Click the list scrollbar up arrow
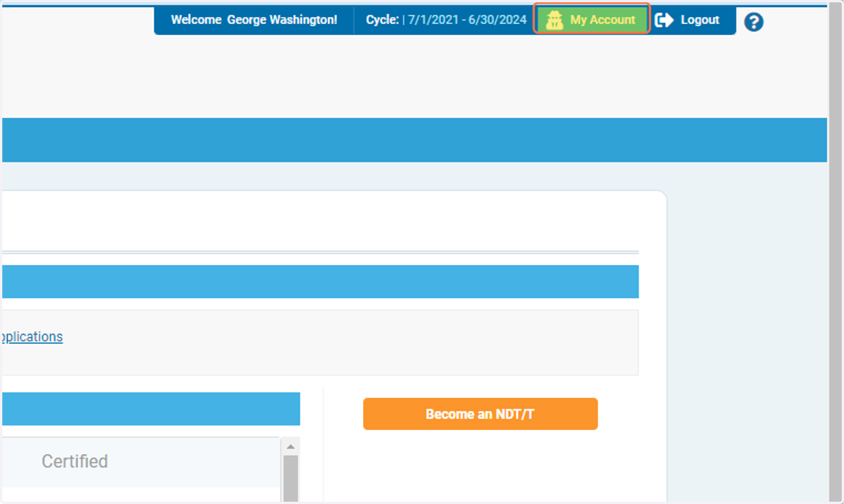The width and height of the screenshot is (844, 504). coord(290,446)
